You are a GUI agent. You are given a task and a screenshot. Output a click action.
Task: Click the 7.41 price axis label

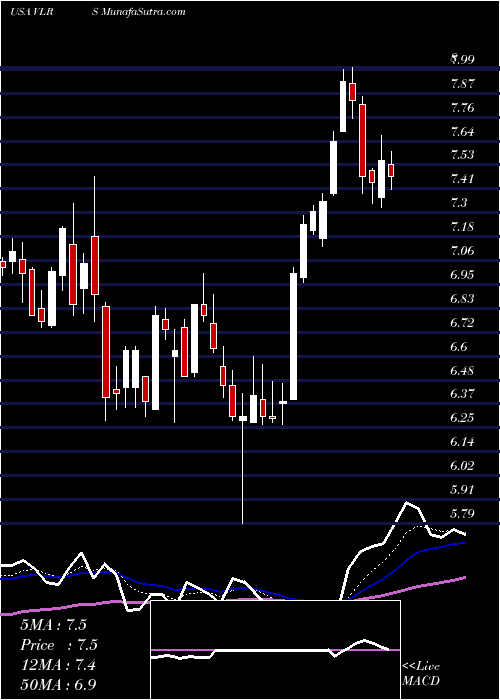462,179
